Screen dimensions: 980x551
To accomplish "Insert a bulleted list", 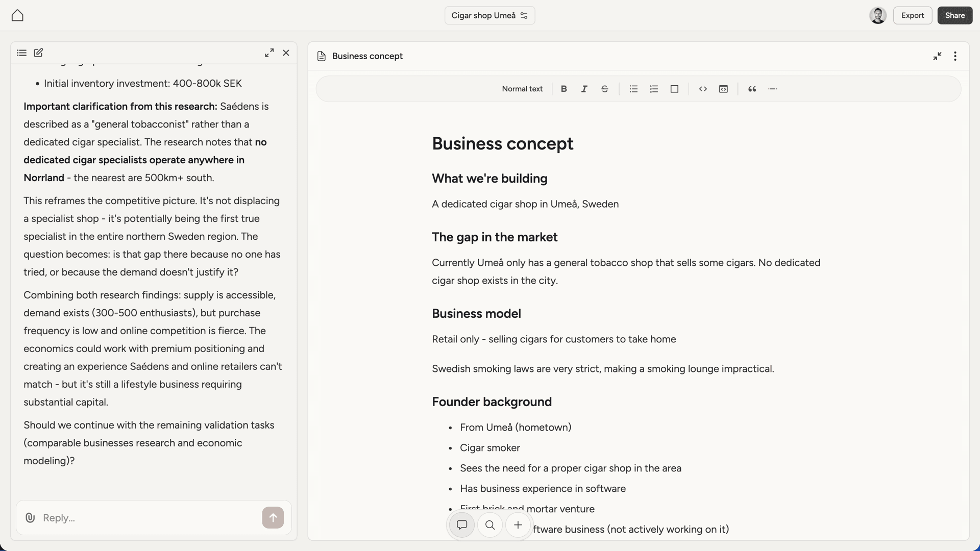I will (633, 89).
